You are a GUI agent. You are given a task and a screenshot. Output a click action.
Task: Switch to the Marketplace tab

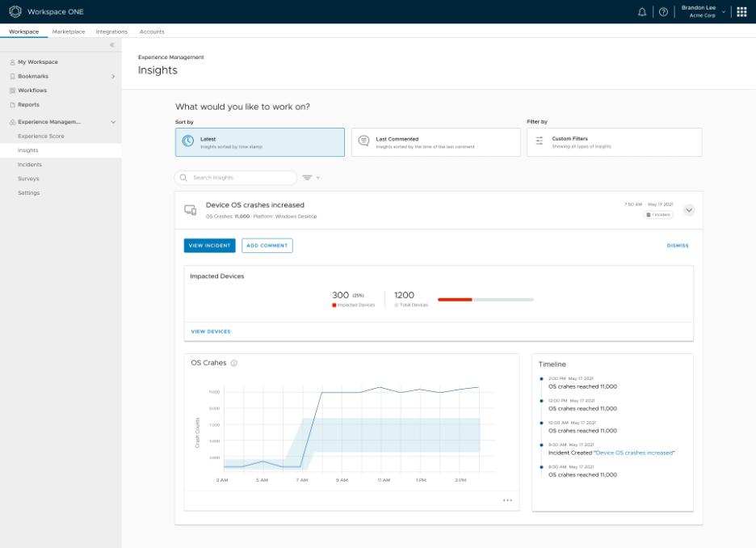69,32
